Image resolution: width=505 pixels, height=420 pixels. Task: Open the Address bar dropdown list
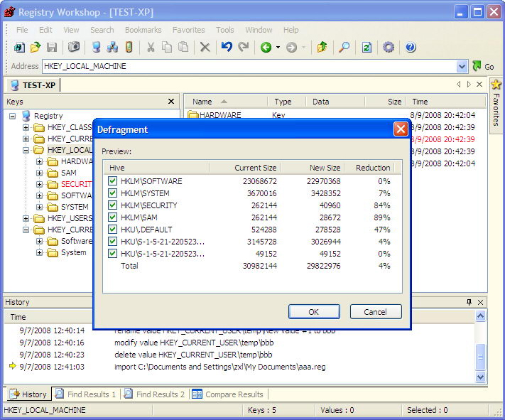[x=462, y=66]
